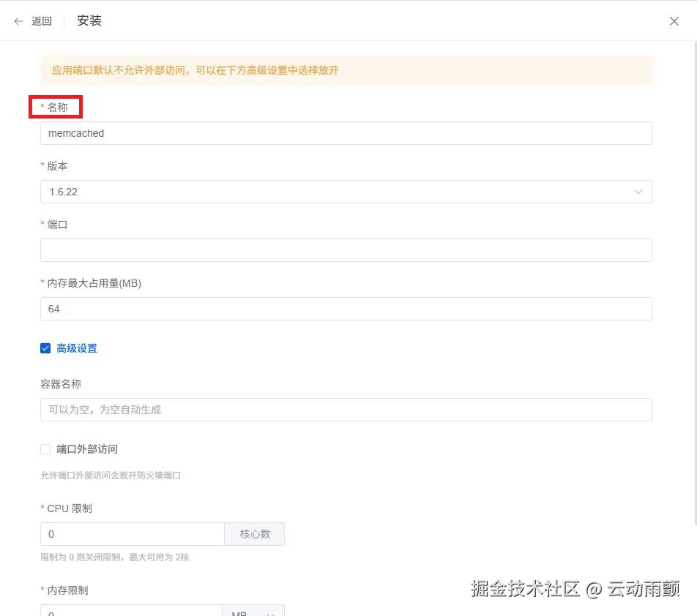The image size is (697, 616).
Task: Click the 核心数 unit button beside CPU 限制
Action: (x=254, y=534)
